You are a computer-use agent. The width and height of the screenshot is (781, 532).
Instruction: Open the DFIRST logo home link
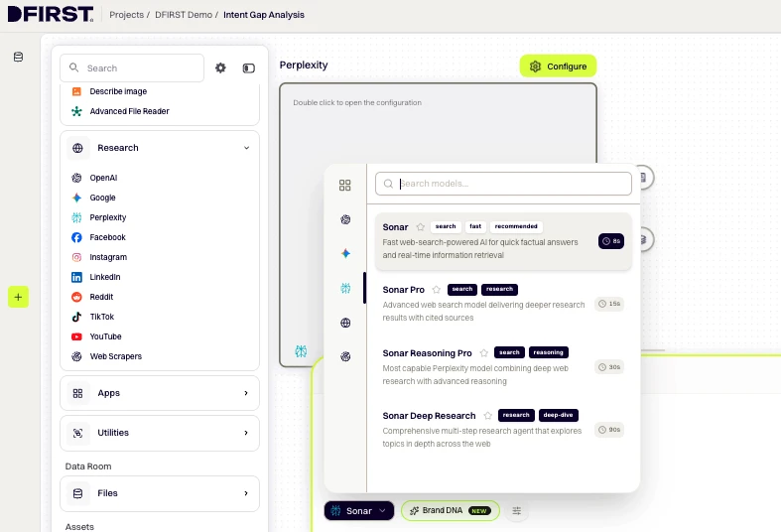point(51,14)
